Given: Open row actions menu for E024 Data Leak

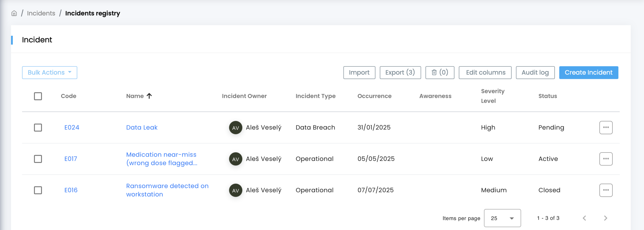Looking at the screenshot, I should click(x=606, y=128).
